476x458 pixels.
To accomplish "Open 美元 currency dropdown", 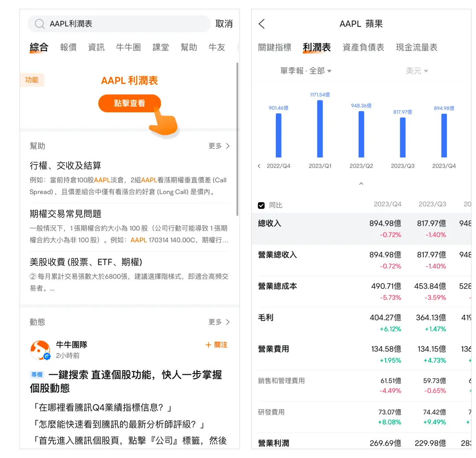I will pos(416,71).
